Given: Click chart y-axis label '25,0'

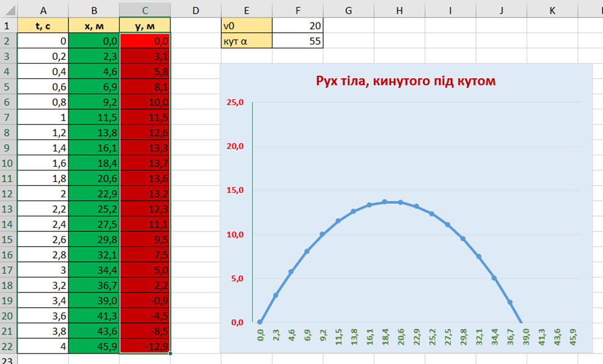Looking at the screenshot, I should [x=235, y=102].
